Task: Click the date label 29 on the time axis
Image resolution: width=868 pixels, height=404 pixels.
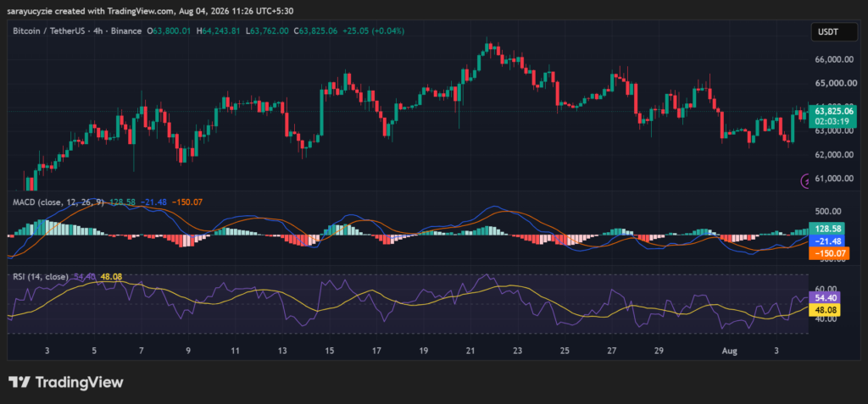Action: point(659,351)
